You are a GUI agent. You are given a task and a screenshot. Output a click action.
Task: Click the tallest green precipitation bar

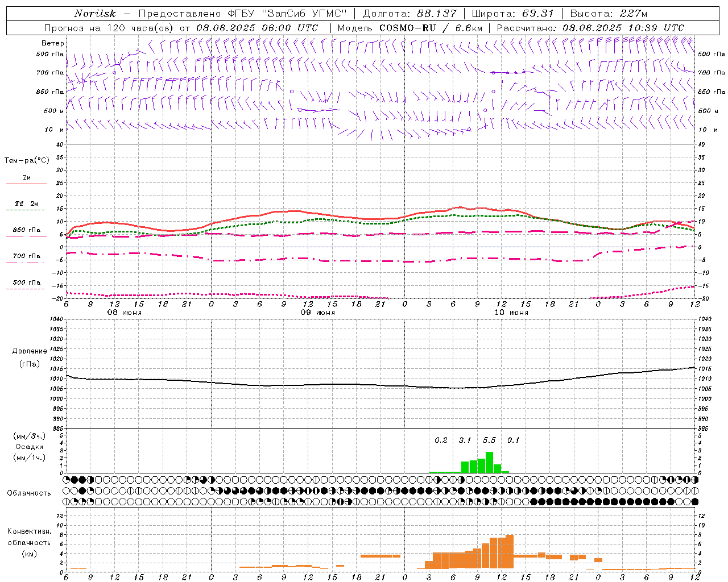[489, 462]
